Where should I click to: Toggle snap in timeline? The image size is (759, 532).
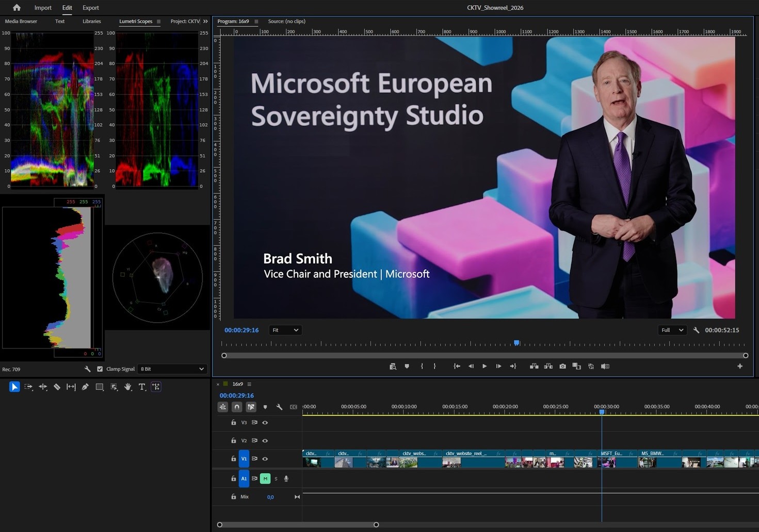(237, 407)
